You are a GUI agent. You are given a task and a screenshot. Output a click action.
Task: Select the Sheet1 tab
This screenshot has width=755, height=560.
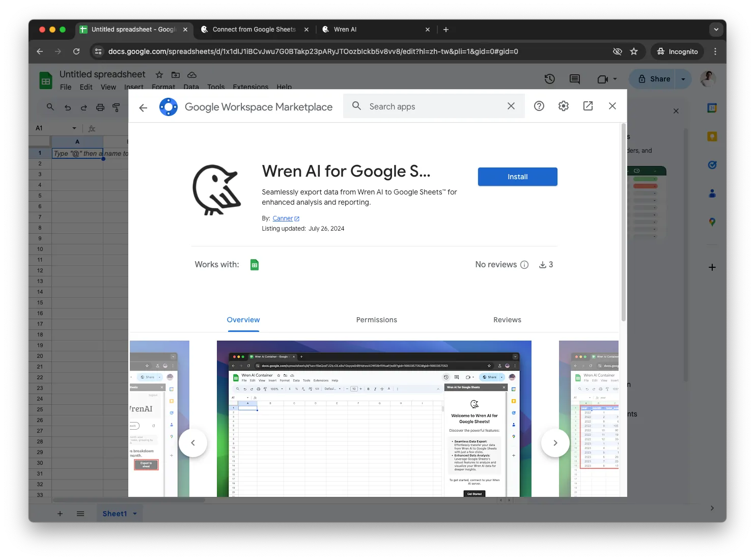[x=115, y=514]
